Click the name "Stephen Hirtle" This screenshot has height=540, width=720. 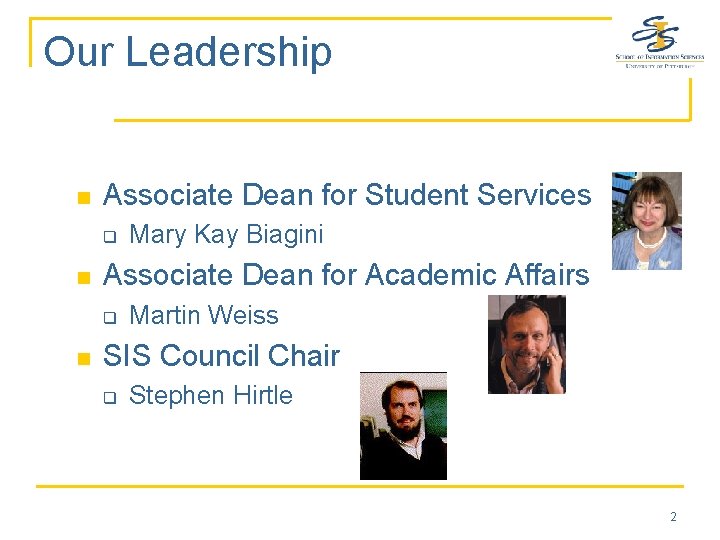pyautogui.click(x=211, y=395)
